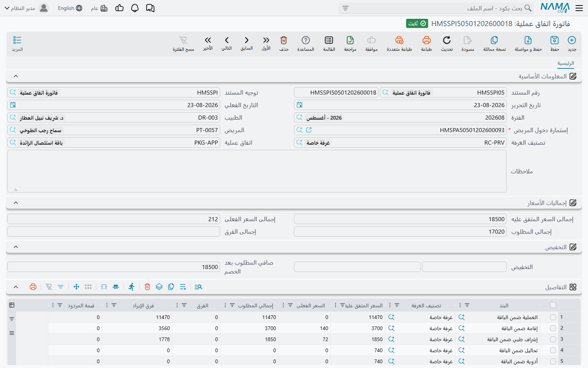Click Clear filter (مسح الفلترة) icon
Image resolution: width=588 pixels, height=368 pixels.
[183, 40]
